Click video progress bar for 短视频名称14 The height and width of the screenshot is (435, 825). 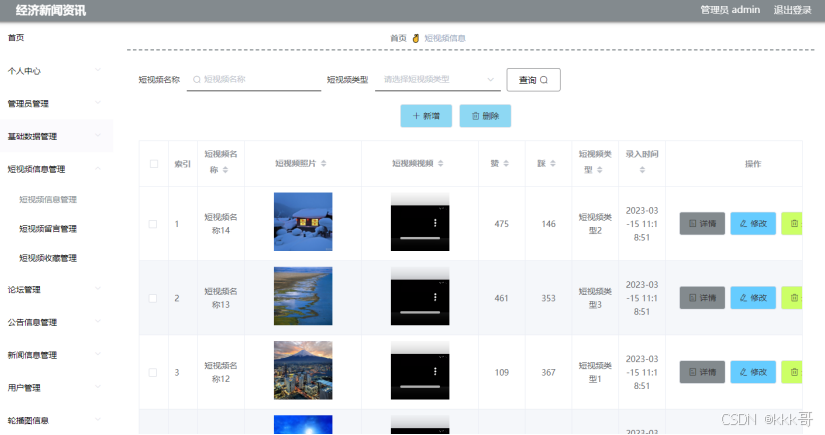coord(420,238)
